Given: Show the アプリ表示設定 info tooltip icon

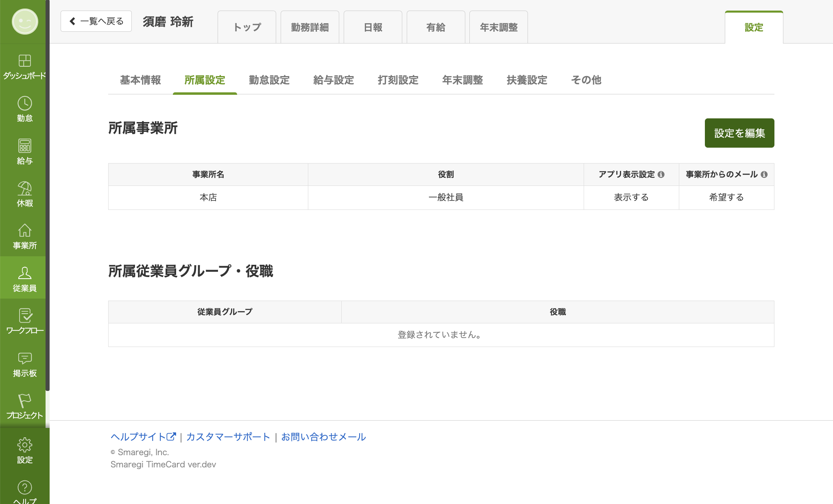Looking at the screenshot, I should 662,174.
